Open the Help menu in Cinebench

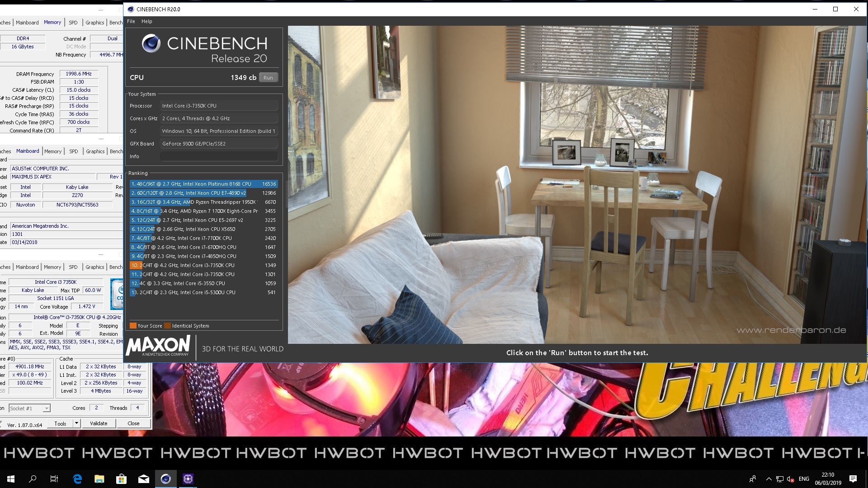click(146, 21)
